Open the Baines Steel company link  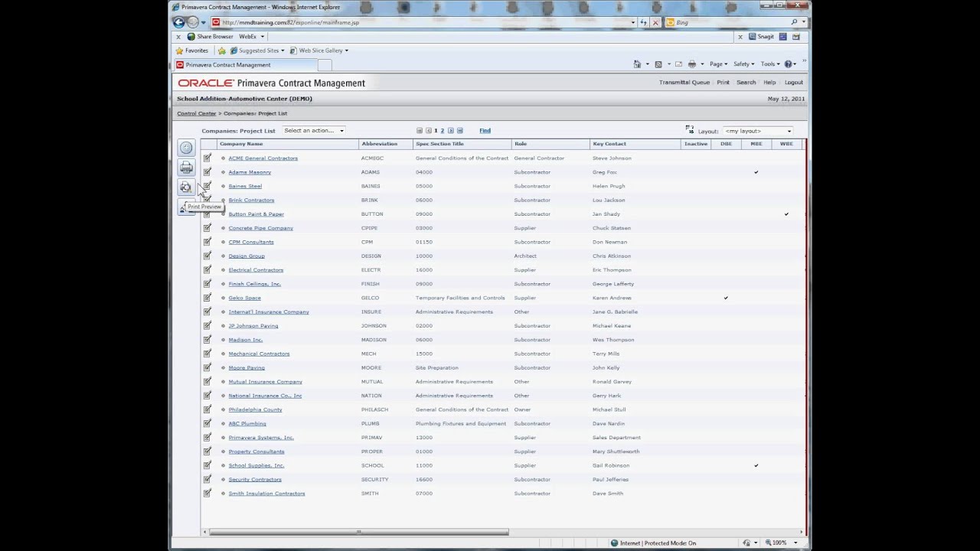point(245,186)
